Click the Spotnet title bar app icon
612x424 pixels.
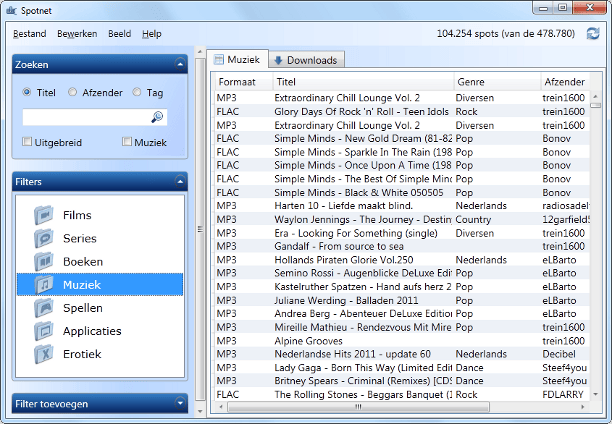pos(11,11)
